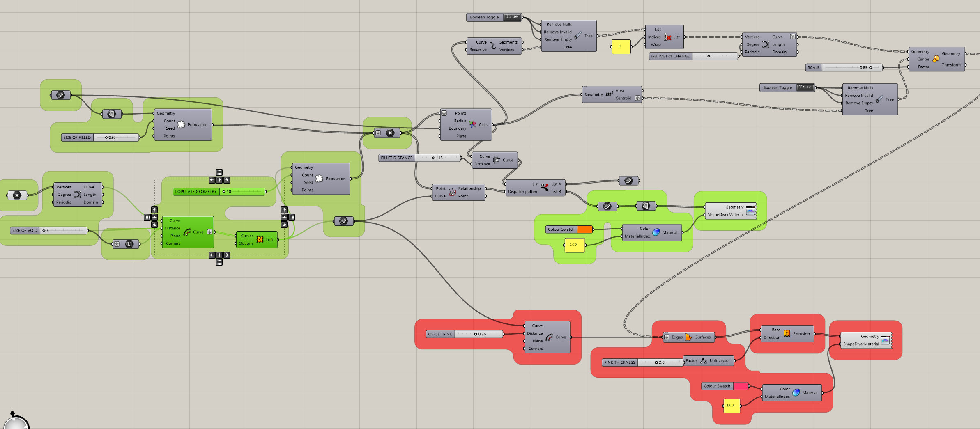
Task: Click the Boundary Surfaces Edges icon
Action: point(689,337)
